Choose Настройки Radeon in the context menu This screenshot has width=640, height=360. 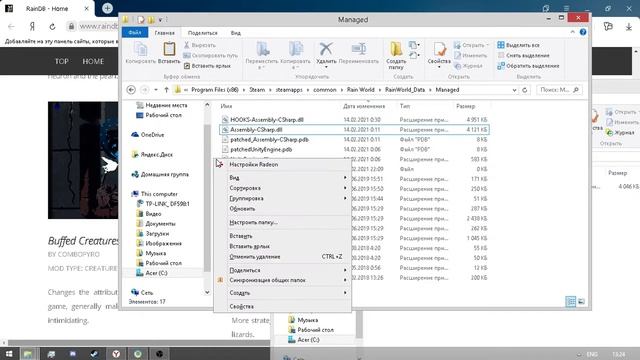pos(282,164)
